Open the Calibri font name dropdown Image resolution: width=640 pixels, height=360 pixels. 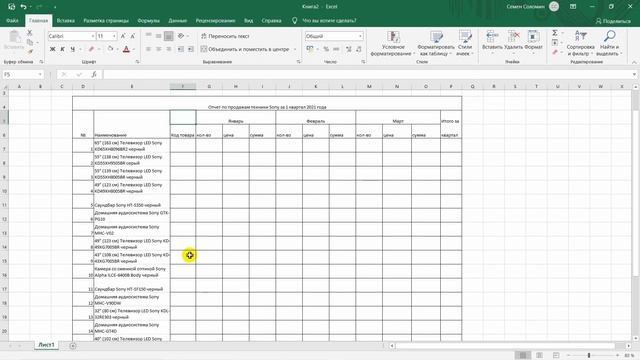93,36
